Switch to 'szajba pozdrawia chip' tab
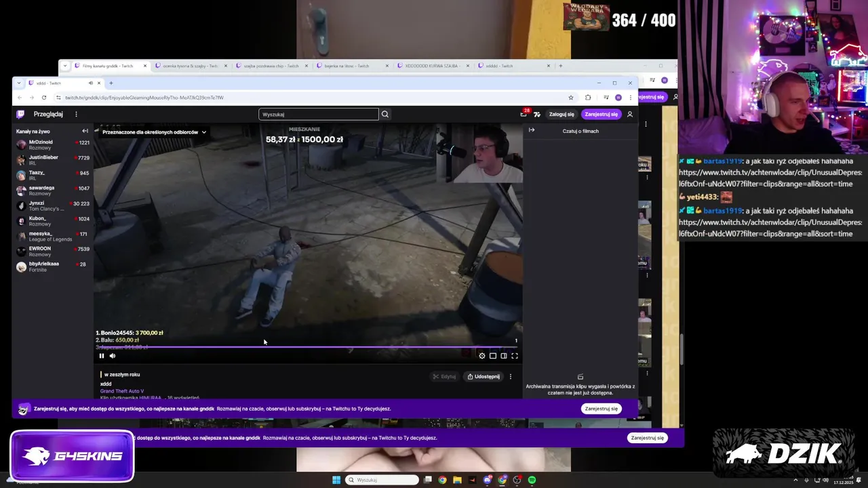The width and height of the screenshot is (868, 488). [x=271, y=66]
